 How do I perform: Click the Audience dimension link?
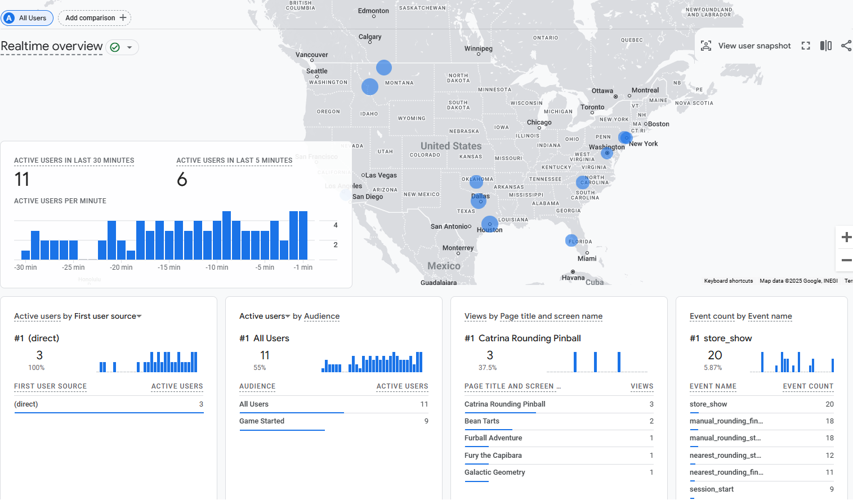point(321,316)
